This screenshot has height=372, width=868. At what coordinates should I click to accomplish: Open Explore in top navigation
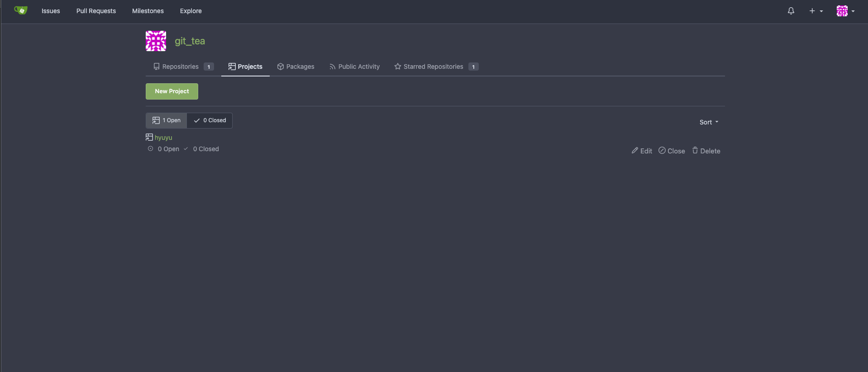pyautogui.click(x=191, y=11)
